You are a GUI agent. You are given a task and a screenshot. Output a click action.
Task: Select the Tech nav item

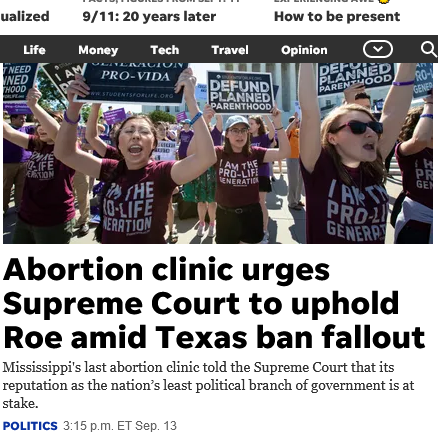tap(165, 50)
